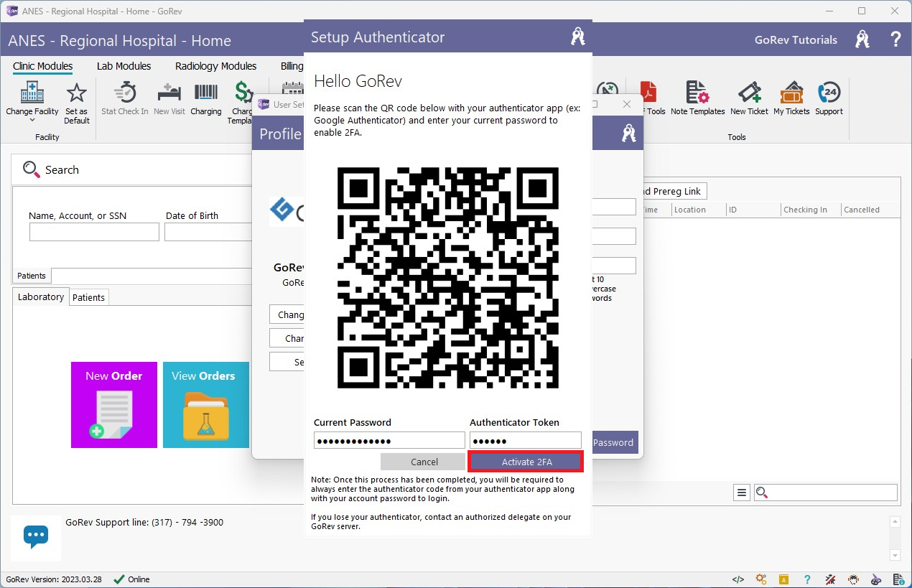
Task: Open Note Templates in the Tools group
Action: pyautogui.click(x=698, y=98)
